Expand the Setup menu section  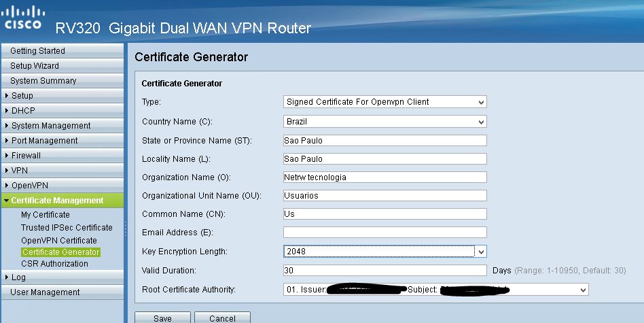pyautogui.click(x=62, y=96)
